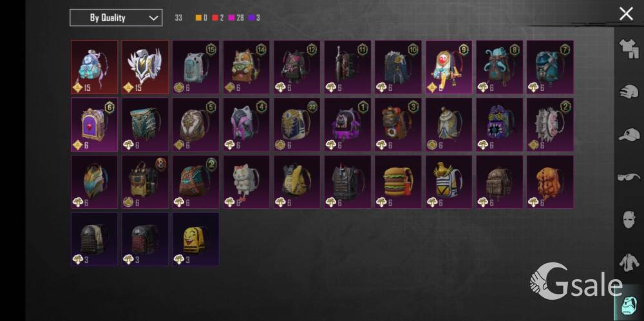The width and height of the screenshot is (644, 321).
Task: Select the white cat doll backpack
Action: [246, 182]
